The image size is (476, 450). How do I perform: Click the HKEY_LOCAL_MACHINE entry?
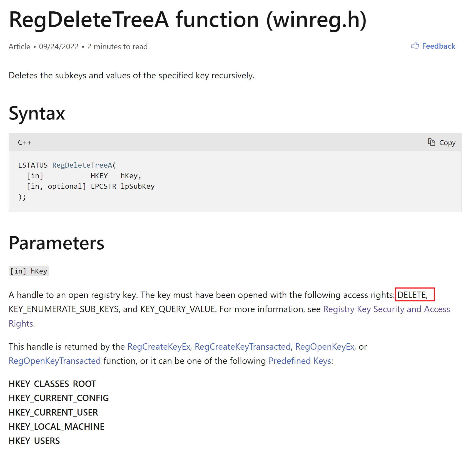[x=56, y=427]
